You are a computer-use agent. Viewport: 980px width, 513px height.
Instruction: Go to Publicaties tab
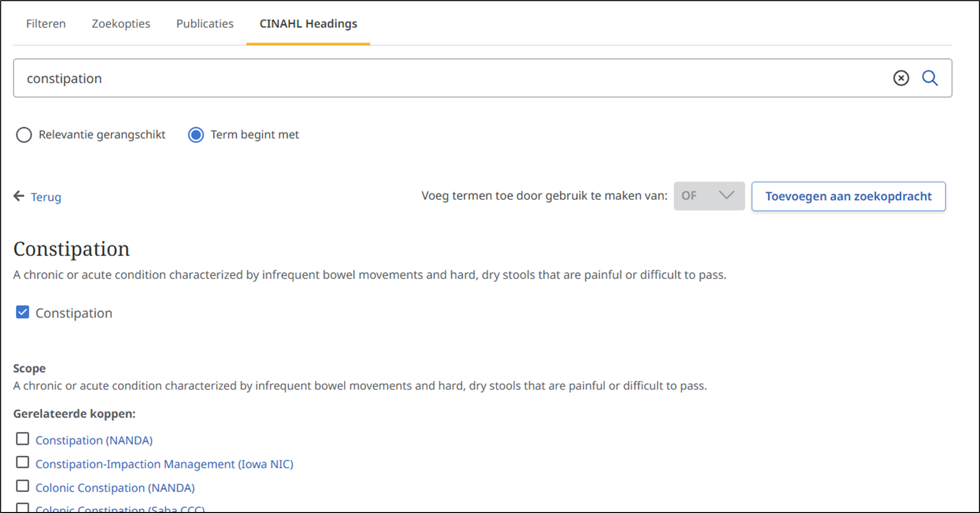[x=205, y=23]
